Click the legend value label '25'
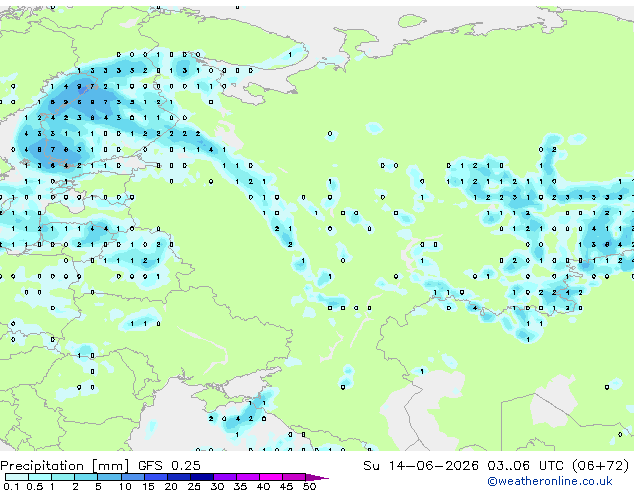 click(x=194, y=486)
